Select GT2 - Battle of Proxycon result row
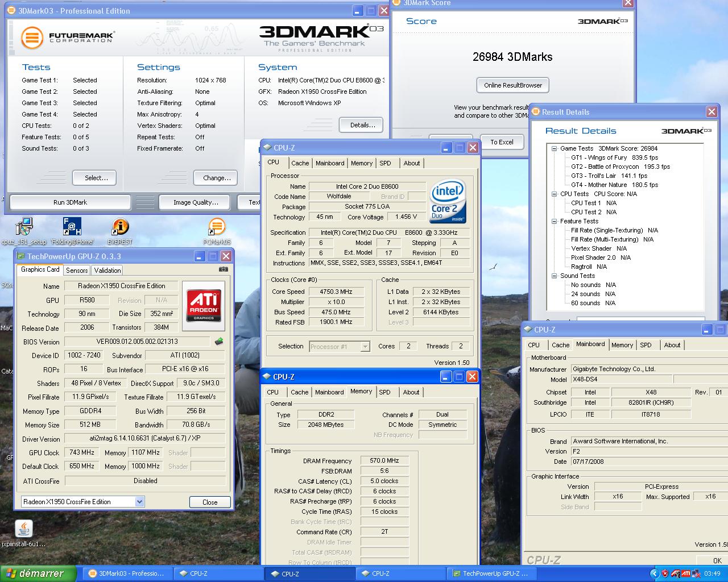 click(621, 167)
